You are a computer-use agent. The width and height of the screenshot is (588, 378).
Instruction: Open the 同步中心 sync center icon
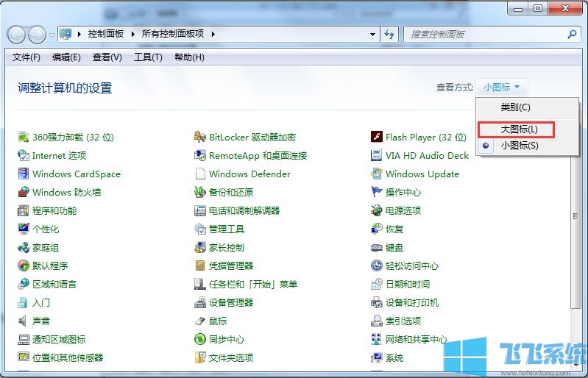click(200, 340)
